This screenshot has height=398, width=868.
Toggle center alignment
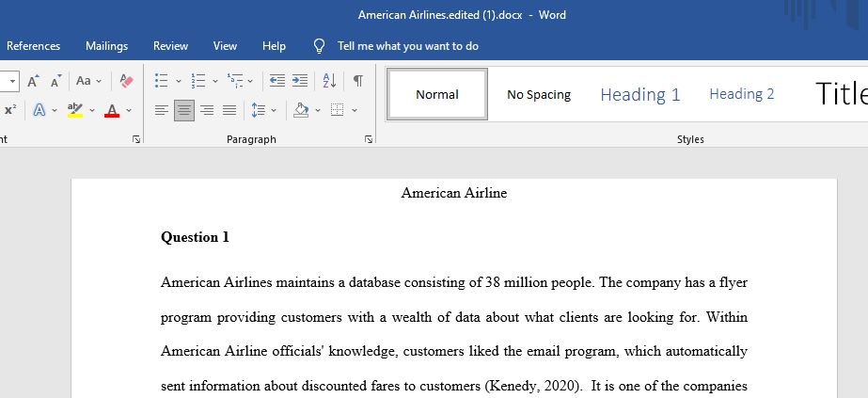183,110
